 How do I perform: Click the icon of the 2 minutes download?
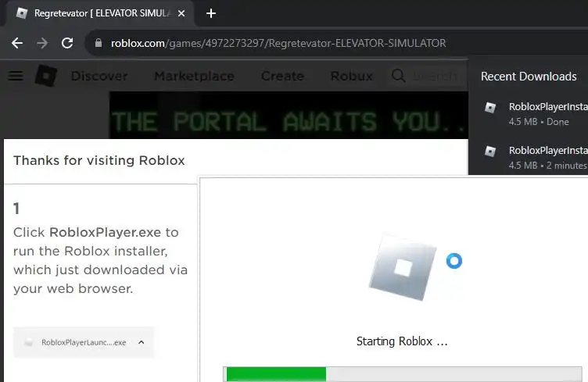(490, 152)
